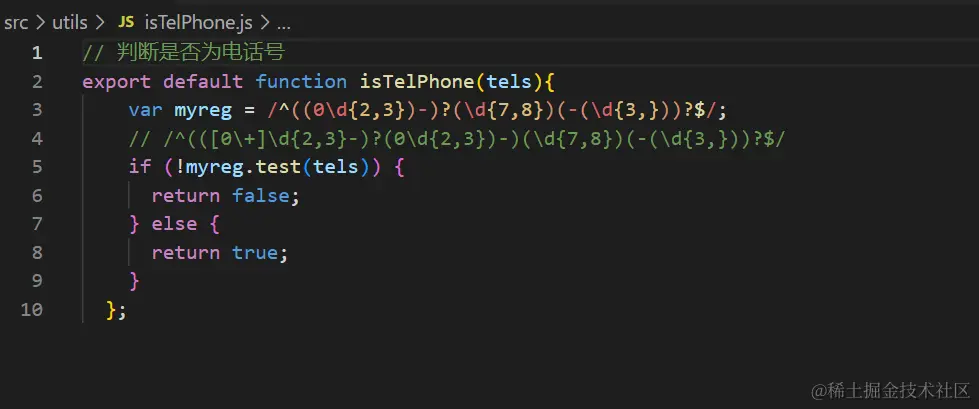Click the commented regex on line 4
Viewport: 979px width, 409px height.
coord(456,139)
